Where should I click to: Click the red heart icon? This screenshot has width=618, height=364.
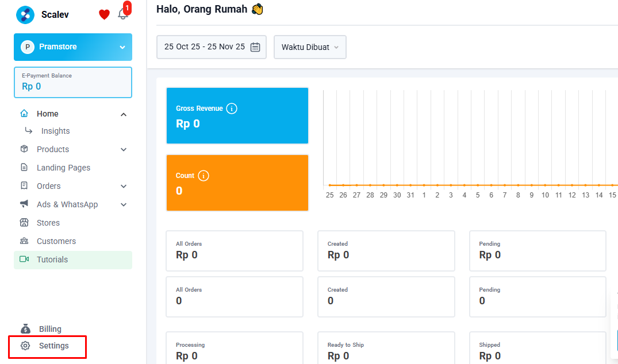(x=104, y=15)
